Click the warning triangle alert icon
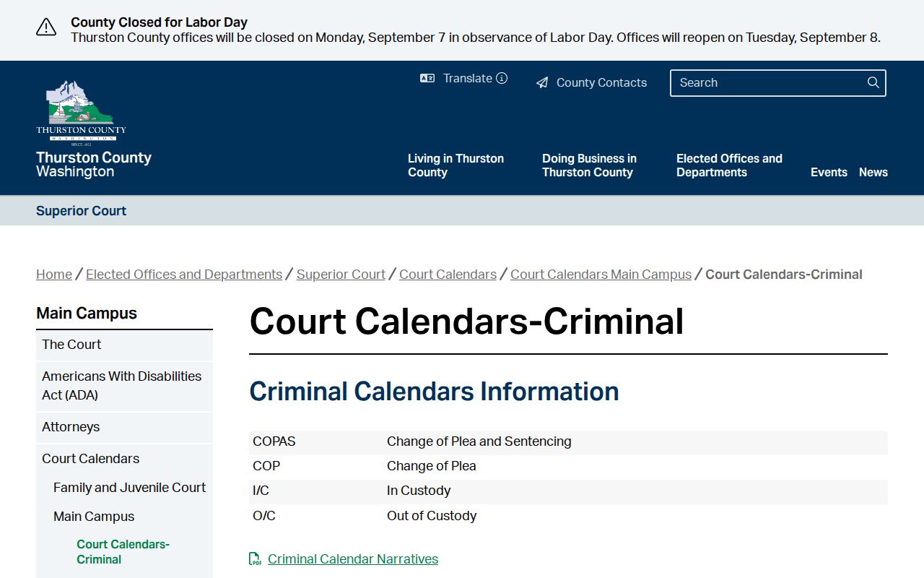This screenshot has height=578, width=924. (x=46, y=27)
